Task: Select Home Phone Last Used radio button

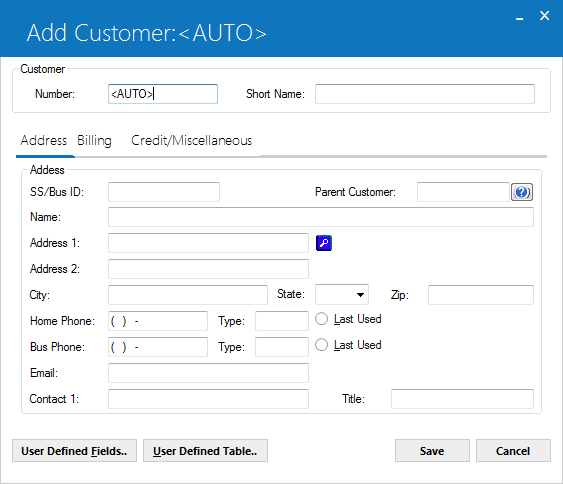Action: tap(321, 319)
